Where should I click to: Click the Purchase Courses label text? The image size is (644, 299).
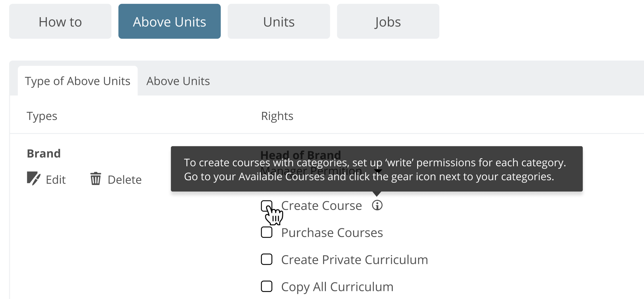click(332, 233)
